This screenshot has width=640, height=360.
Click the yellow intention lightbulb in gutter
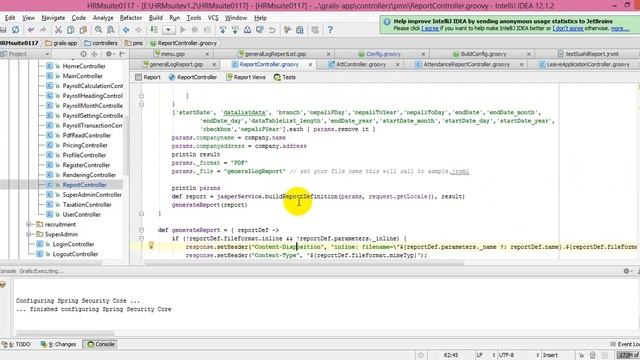click(151, 245)
